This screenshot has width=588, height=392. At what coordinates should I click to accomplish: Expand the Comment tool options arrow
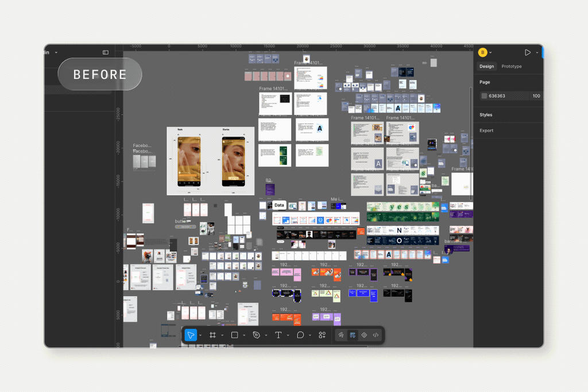point(310,335)
